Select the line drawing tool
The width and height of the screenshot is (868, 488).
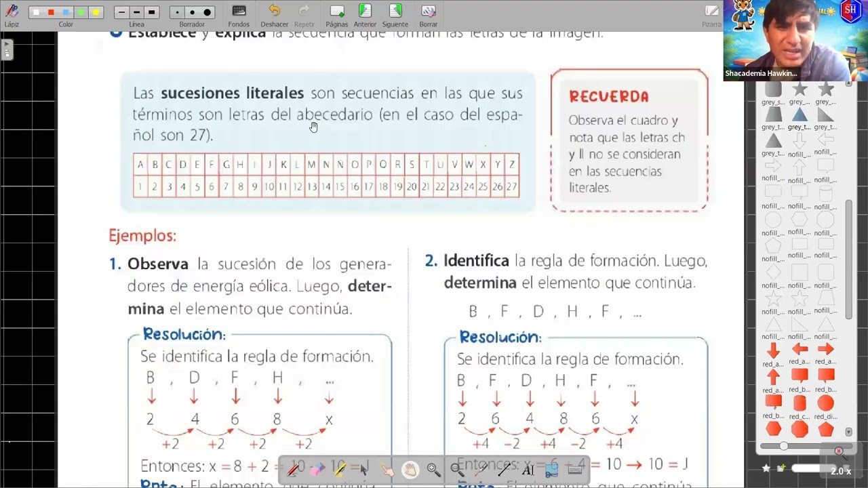504,469
